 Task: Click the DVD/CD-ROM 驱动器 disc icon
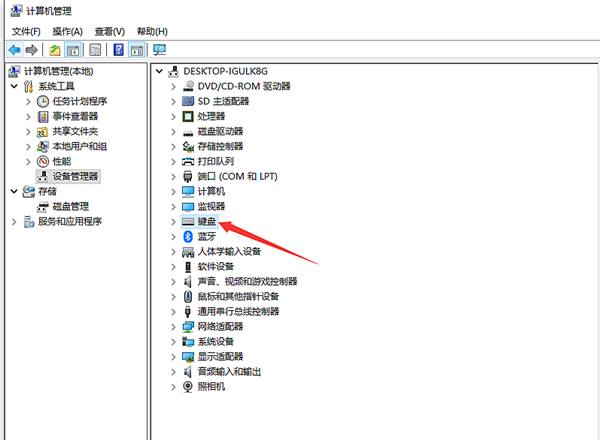188,86
